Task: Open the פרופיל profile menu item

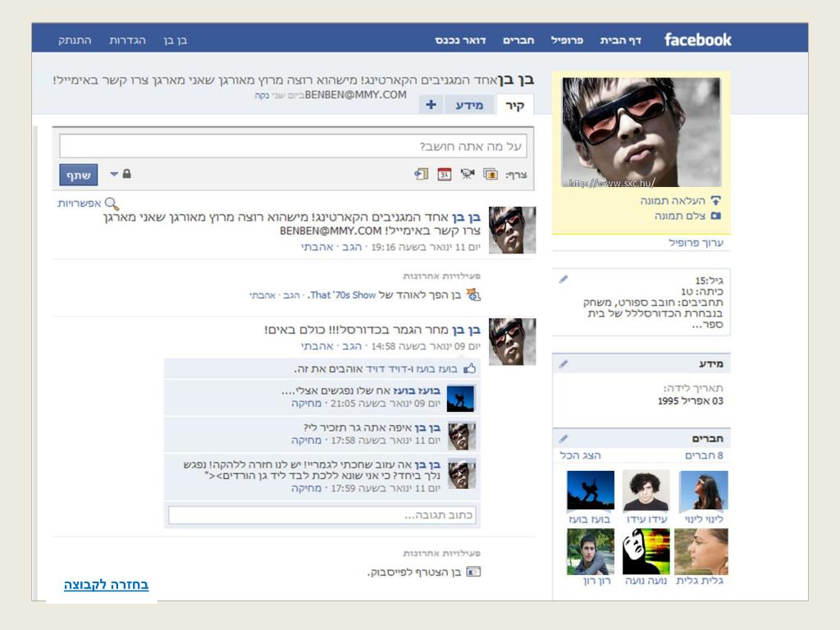Action: 567,40
